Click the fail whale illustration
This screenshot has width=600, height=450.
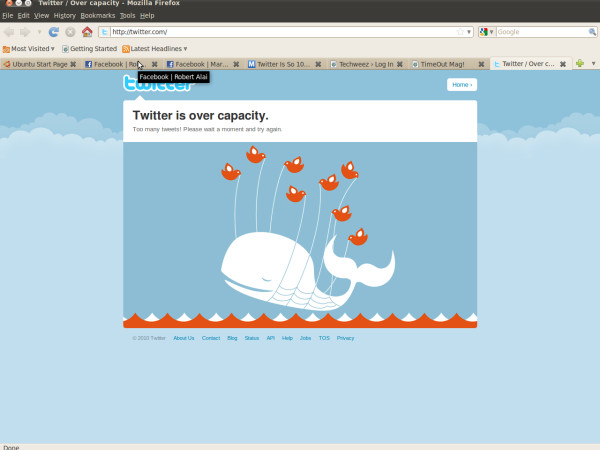[308, 270]
